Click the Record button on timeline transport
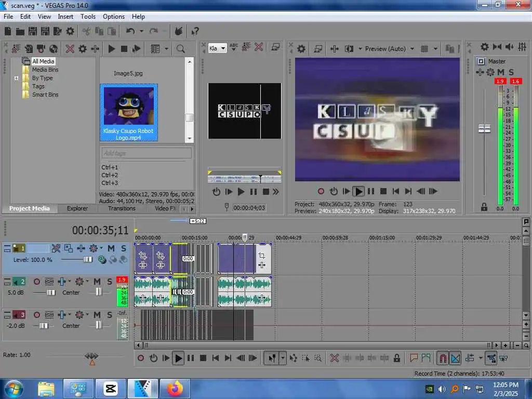 coord(141,358)
